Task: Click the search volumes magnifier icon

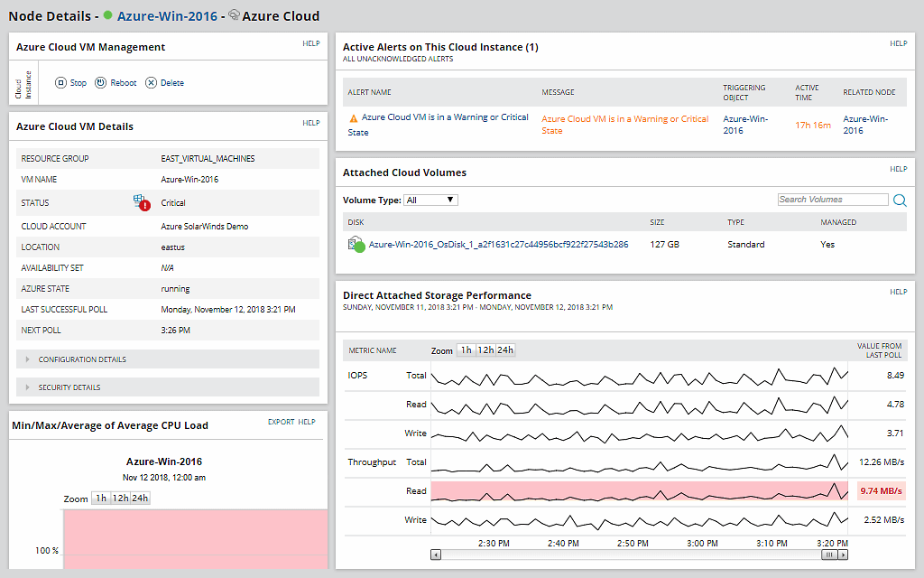Action: coord(900,200)
